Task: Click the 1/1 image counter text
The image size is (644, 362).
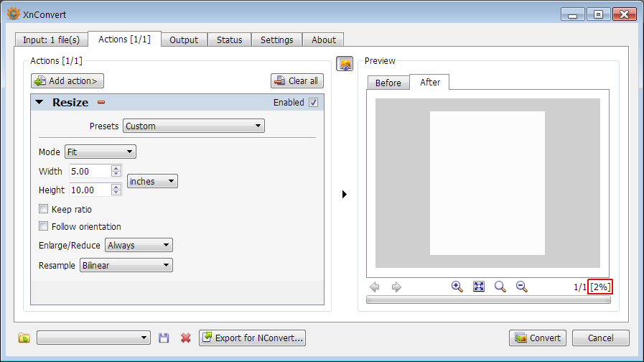Action: (580, 287)
